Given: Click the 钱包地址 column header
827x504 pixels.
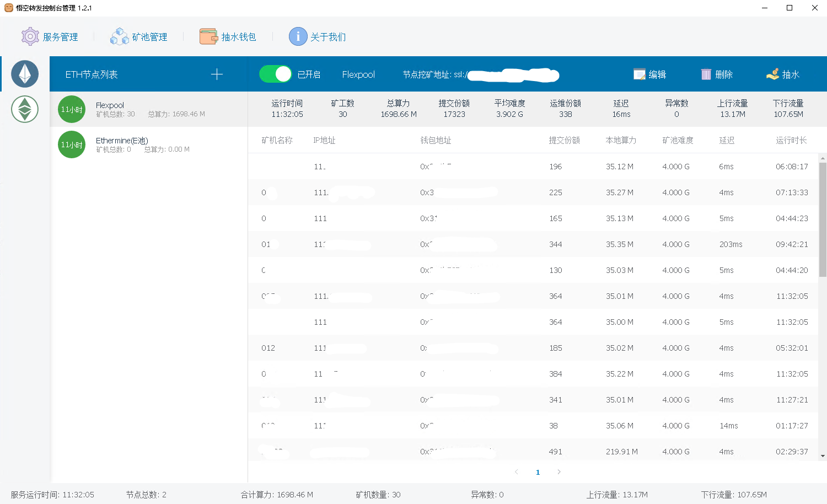Looking at the screenshot, I should (436, 141).
